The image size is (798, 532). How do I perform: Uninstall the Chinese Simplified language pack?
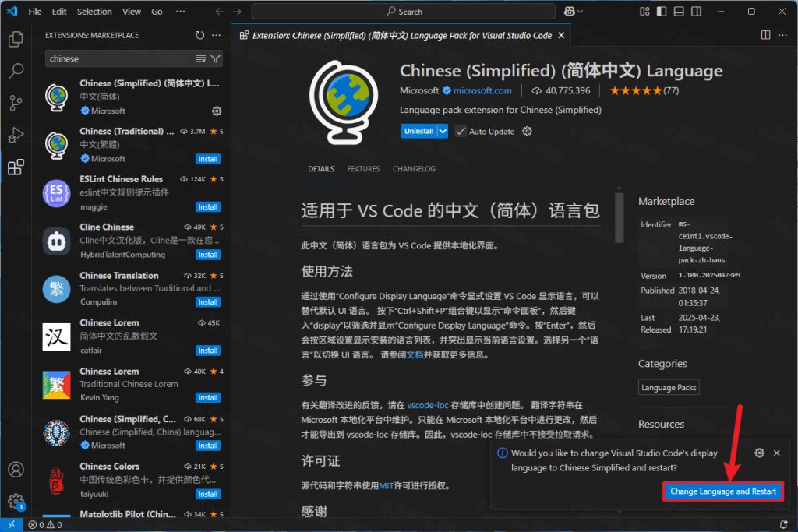(418, 131)
